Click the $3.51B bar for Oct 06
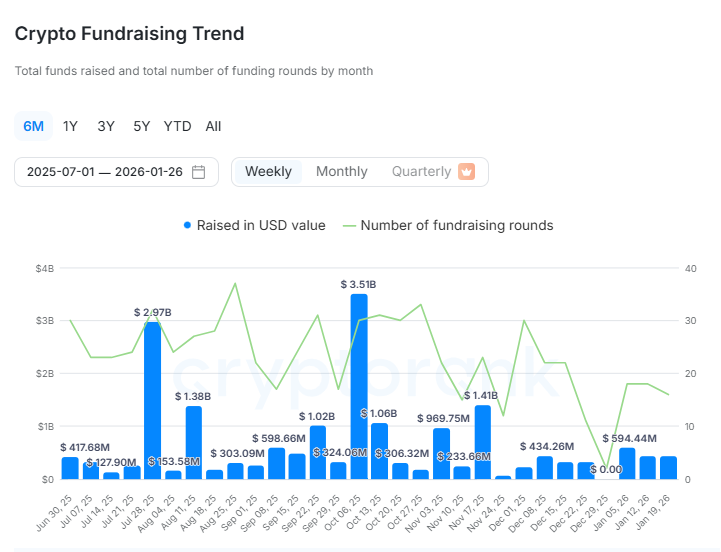The height and width of the screenshot is (552, 721). [x=359, y=386]
